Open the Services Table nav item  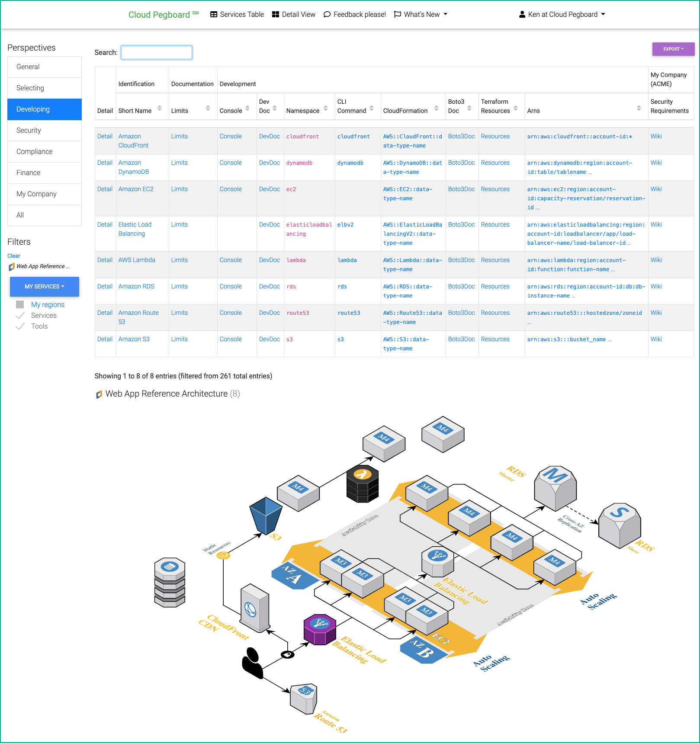(x=237, y=14)
